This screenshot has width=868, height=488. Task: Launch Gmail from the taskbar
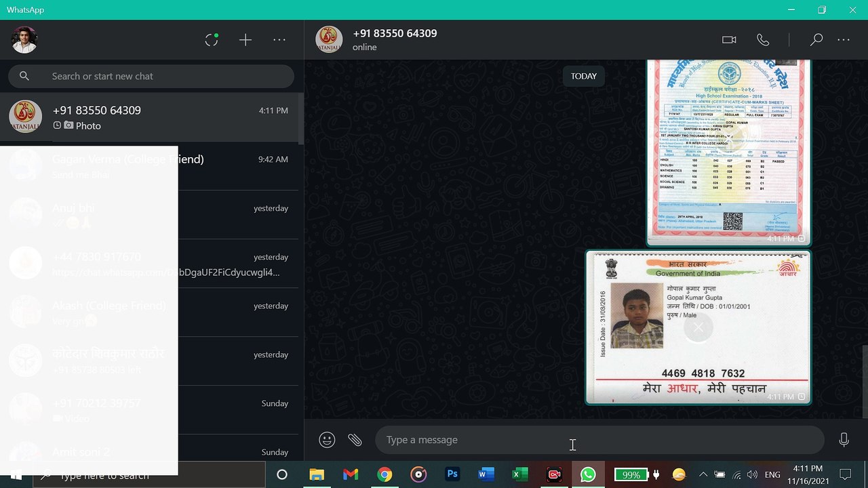(351, 474)
